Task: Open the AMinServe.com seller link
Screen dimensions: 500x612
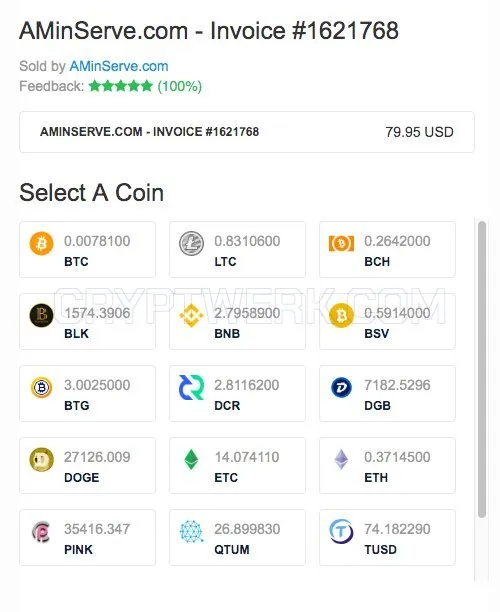Action: point(119,66)
